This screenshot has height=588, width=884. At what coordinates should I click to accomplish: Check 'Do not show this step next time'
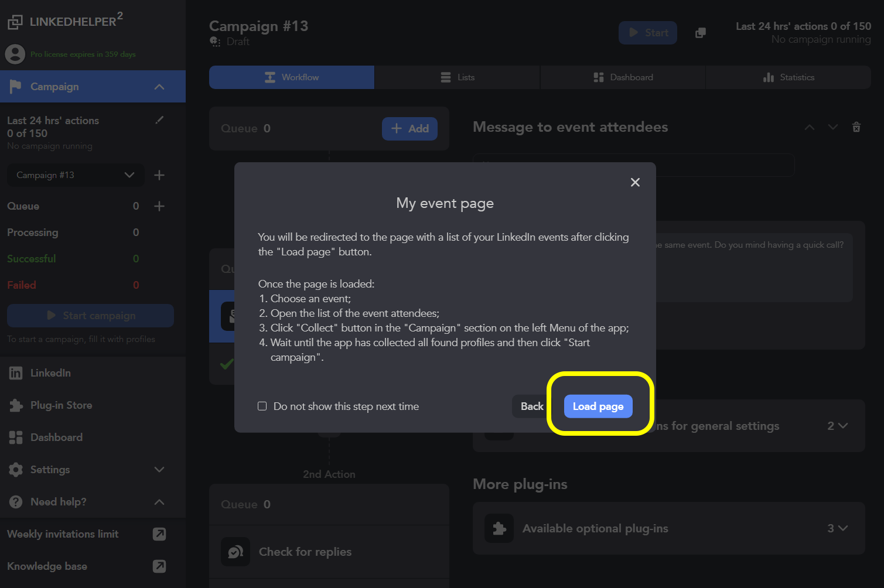click(x=262, y=406)
